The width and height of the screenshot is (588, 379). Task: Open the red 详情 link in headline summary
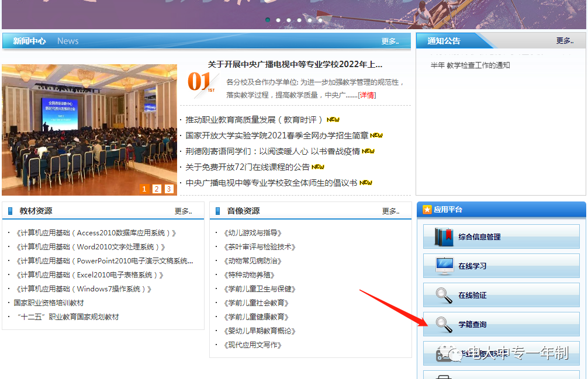point(367,95)
